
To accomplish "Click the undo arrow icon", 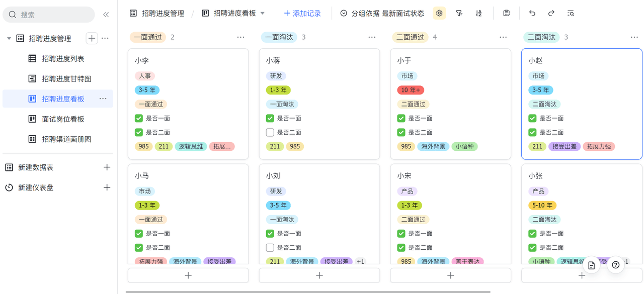I will [x=532, y=14].
